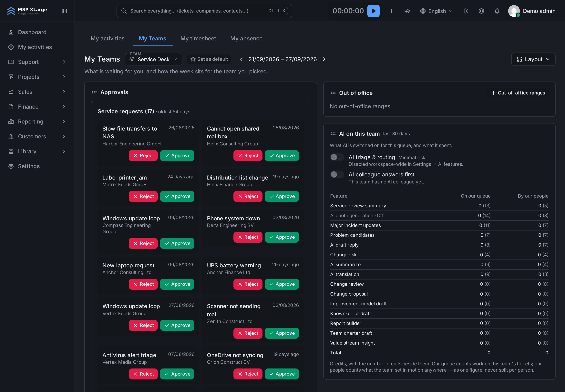Reject Cannot open shared mailbox request

click(248, 156)
